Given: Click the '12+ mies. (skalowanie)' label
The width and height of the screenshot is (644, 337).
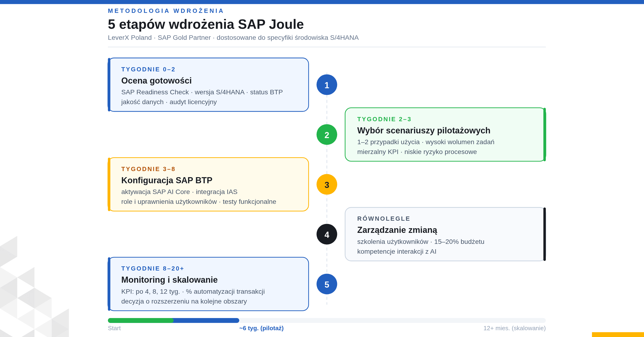Looking at the screenshot, I should click(x=514, y=328).
